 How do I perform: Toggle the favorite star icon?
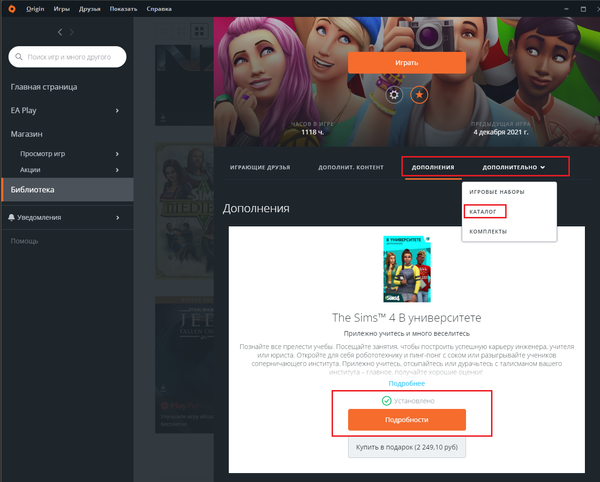point(419,94)
